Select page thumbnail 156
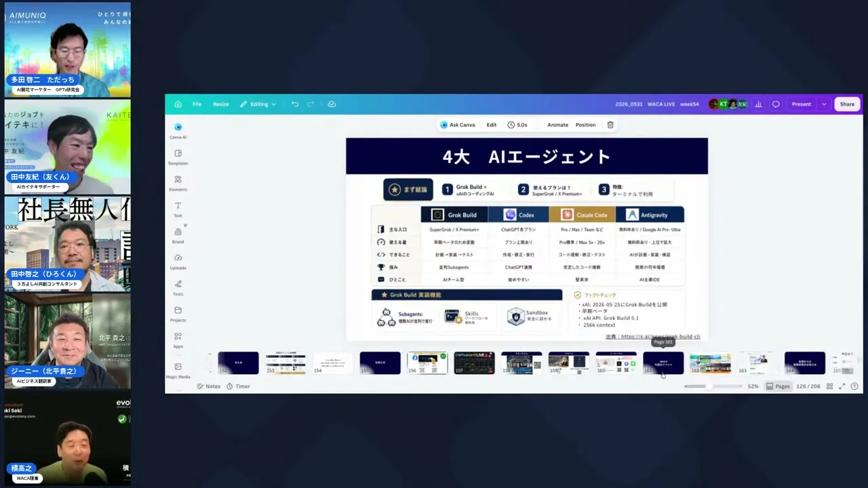The image size is (868, 488). point(427,363)
